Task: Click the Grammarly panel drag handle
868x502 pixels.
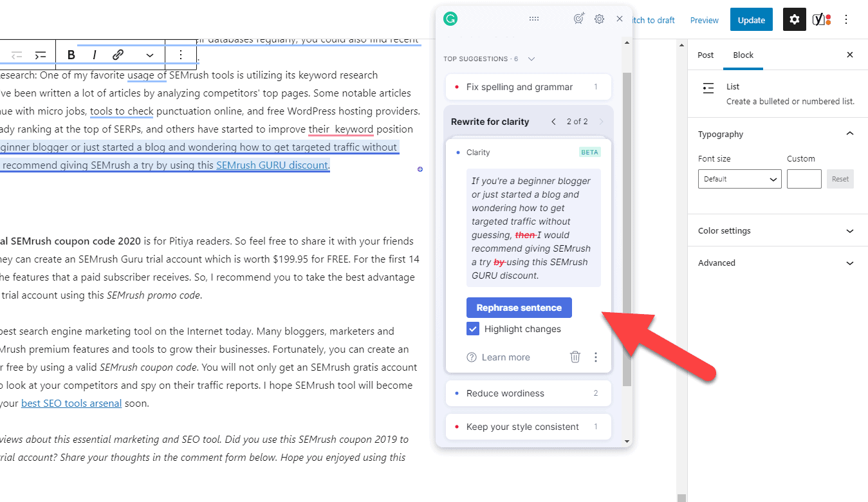Action: coord(534,19)
